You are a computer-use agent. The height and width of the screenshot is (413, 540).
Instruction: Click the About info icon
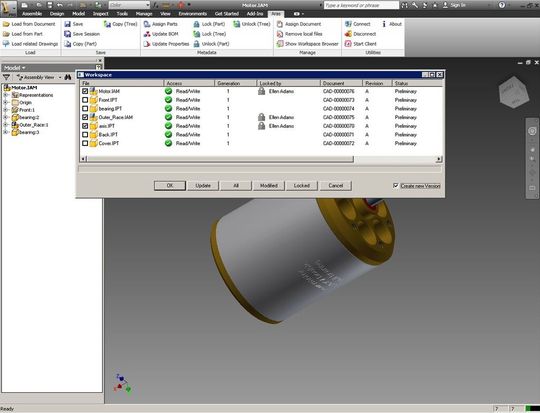point(384,24)
